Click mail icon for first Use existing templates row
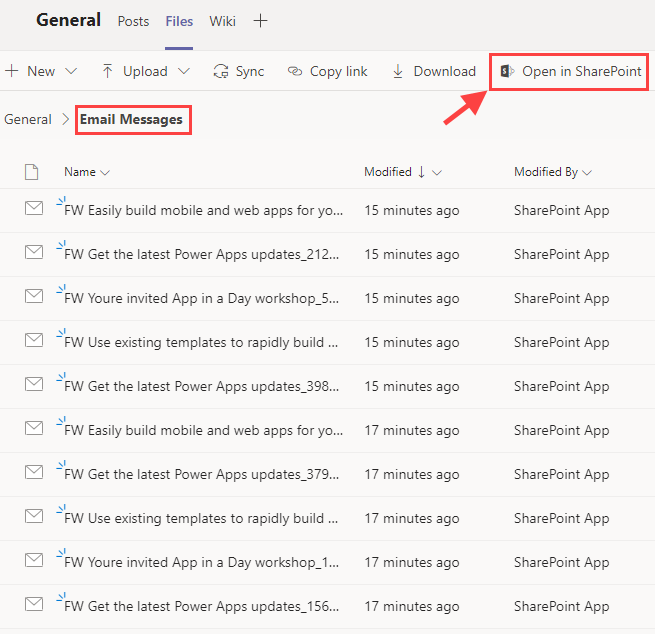 point(34,340)
